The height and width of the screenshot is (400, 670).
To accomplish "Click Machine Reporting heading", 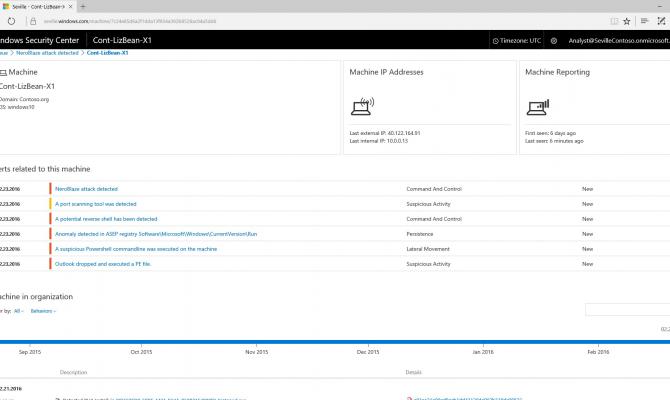I will (557, 72).
